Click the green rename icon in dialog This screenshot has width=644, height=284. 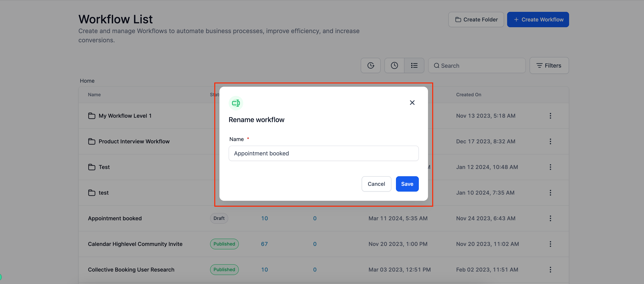click(x=236, y=103)
